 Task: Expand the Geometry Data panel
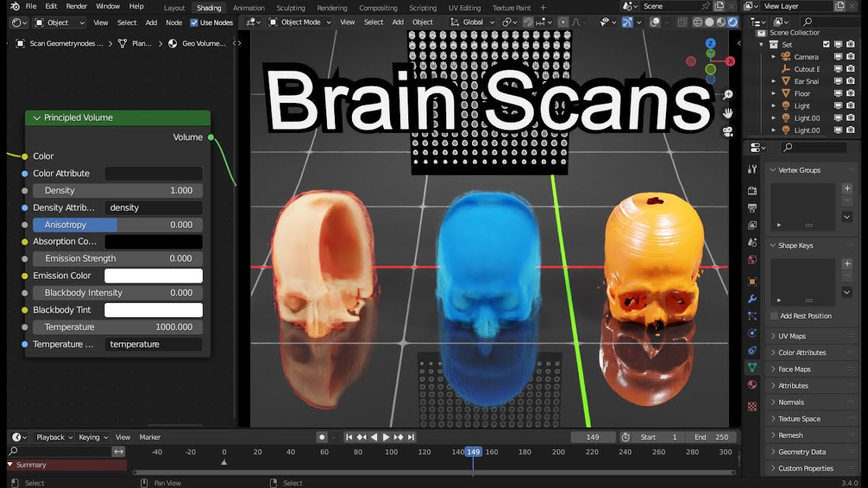772,452
